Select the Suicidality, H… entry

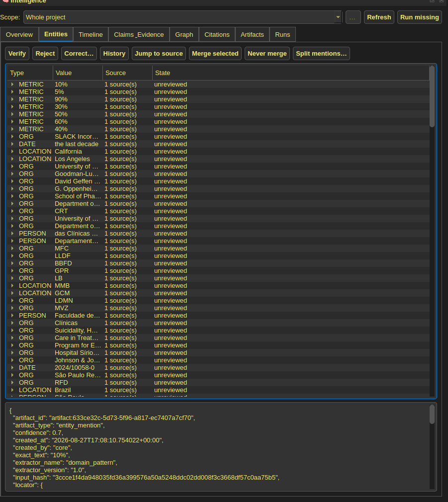click(x=76, y=331)
